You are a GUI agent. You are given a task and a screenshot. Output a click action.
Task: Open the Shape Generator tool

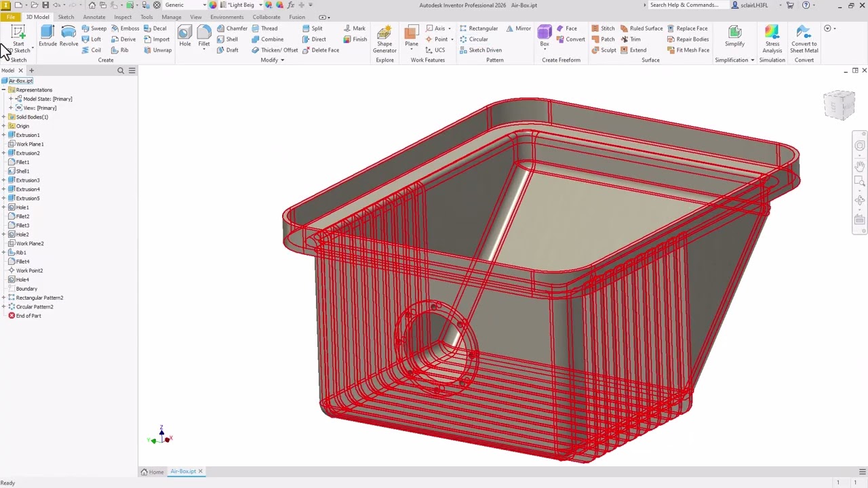(x=384, y=39)
